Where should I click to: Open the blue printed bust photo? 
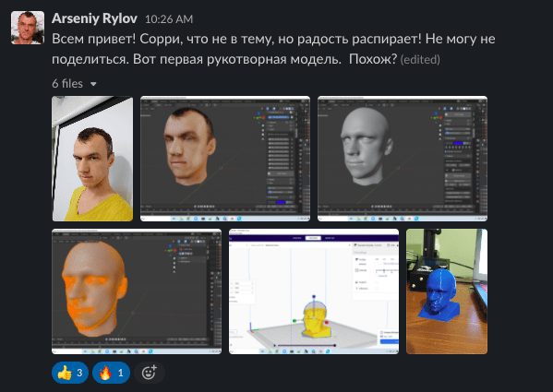(447, 291)
